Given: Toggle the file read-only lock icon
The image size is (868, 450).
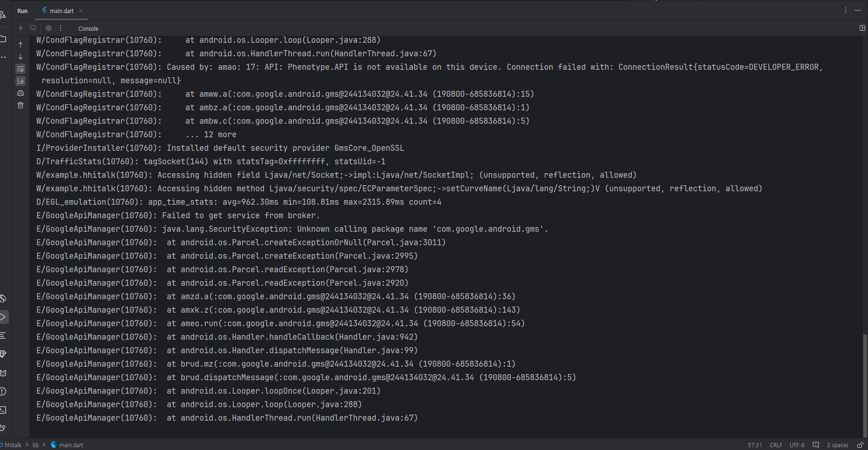Looking at the screenshot, I should click(860, 445).
